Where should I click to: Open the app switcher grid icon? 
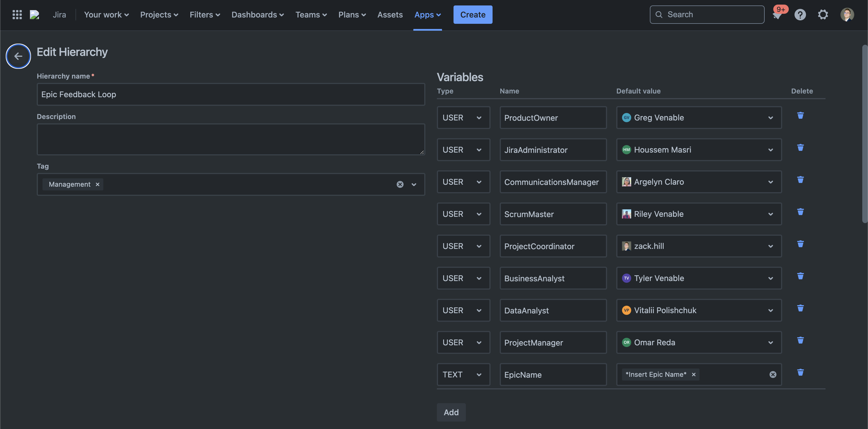(17, 14)
